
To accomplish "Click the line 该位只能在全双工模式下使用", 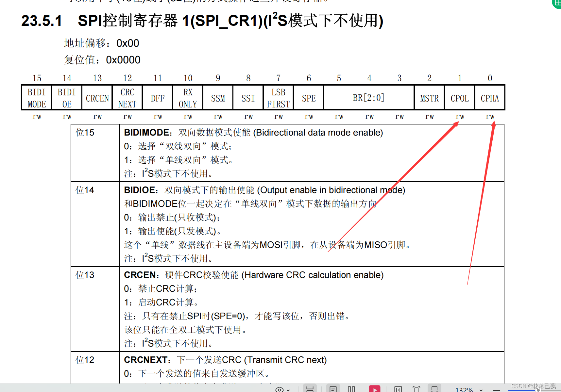I will pyautogui.click(x=185, y=330).
